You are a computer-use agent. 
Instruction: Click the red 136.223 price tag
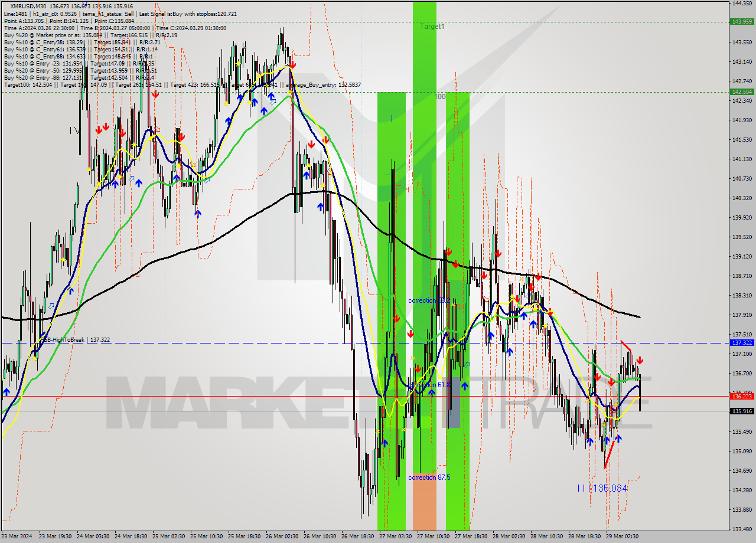[x=742, y=395]
